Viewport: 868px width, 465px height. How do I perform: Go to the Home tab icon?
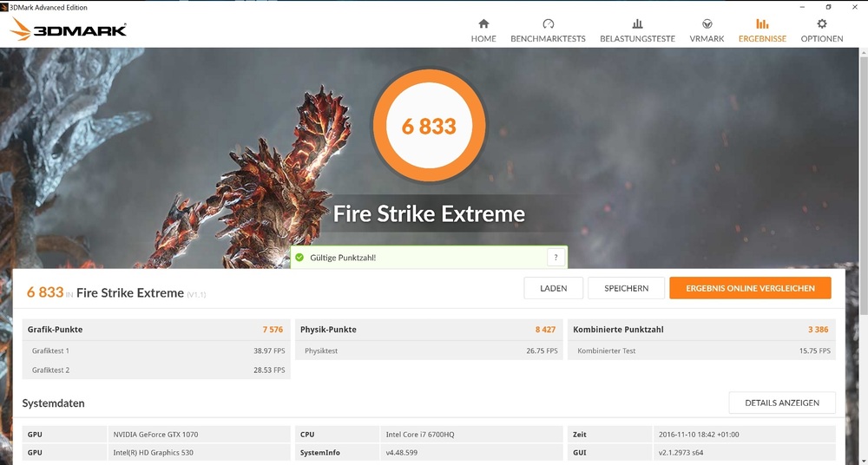pyautogui.click(x=483, y=24)
